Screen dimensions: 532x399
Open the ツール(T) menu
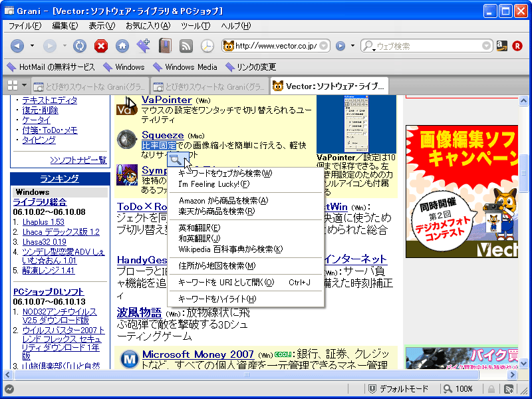(196, 26)
